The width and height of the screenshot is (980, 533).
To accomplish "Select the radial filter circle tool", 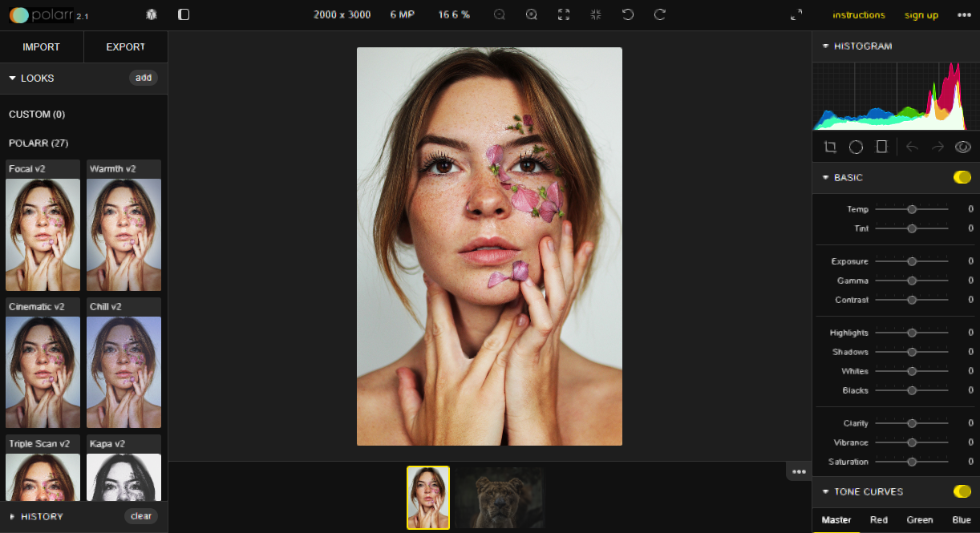I will (x=856, y=147).
